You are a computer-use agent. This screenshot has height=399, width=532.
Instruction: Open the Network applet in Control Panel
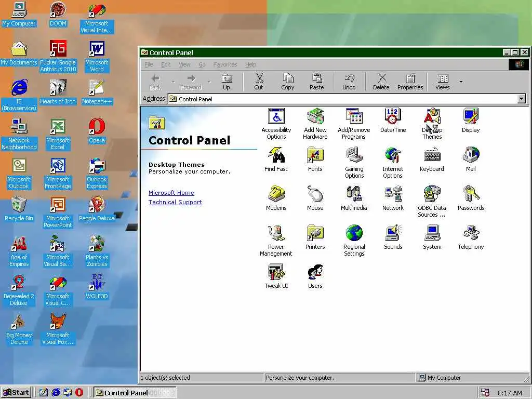[393, 198]
